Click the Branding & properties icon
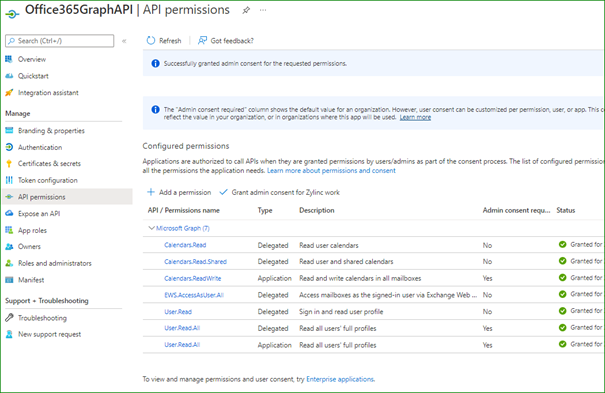 click(x=9, y=130)
